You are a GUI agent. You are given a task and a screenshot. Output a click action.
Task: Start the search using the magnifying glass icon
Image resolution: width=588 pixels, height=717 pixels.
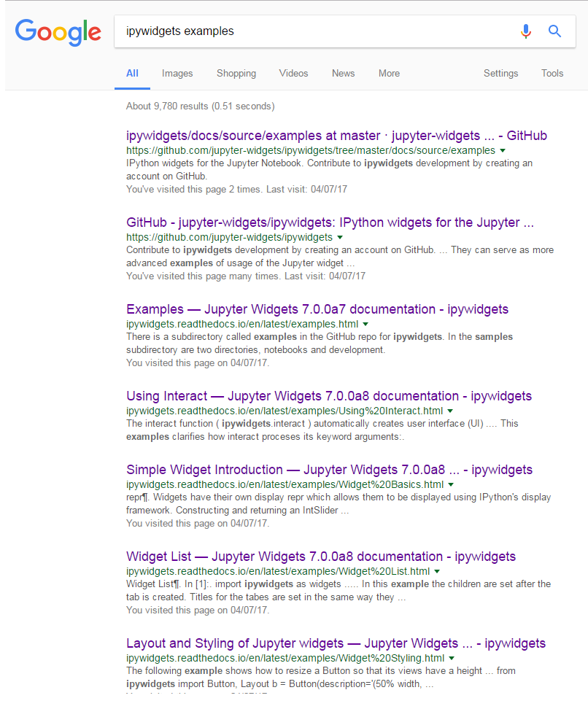(x=554, y=31)
